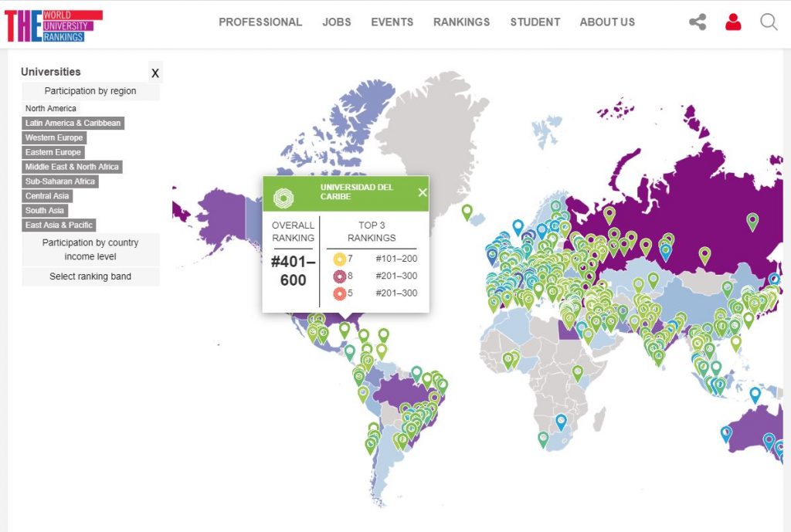Click the THE World University Rankings logo
This screenshot has height=532, width=791.
pos(53,25)
